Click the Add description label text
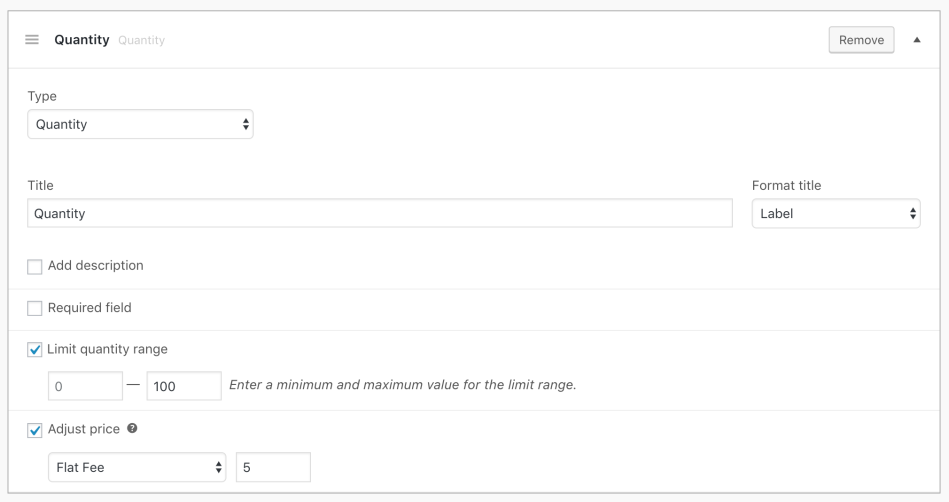Viewport: 949px width, 502px height. (x=96, y=266)
